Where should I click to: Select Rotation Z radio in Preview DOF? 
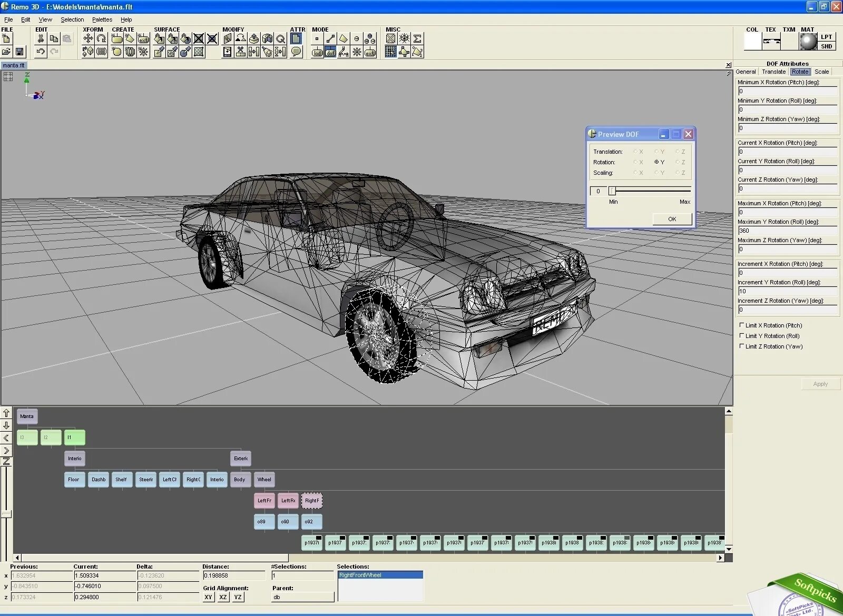click(x=678, y=162)
